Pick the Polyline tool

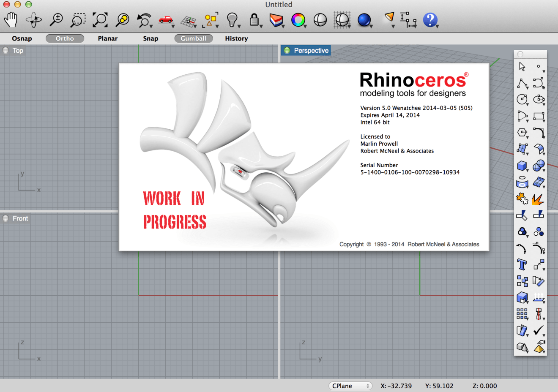522,83
